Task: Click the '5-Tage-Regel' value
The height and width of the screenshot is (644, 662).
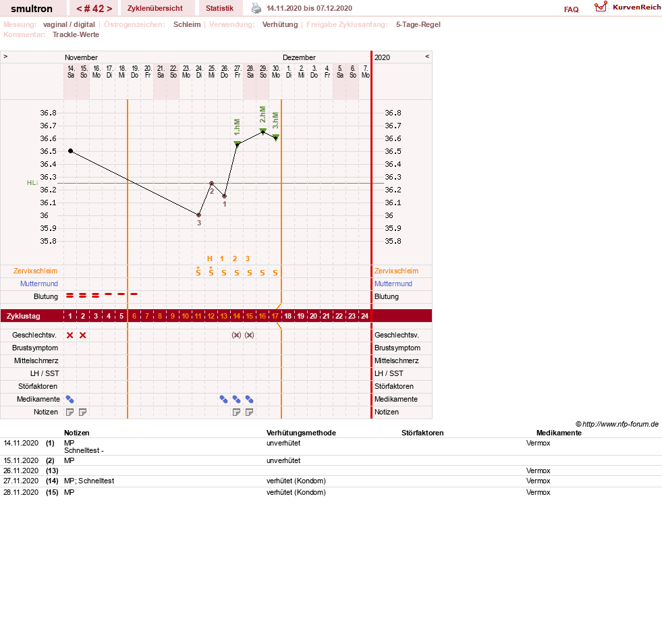Action: [x=418, y=24]
